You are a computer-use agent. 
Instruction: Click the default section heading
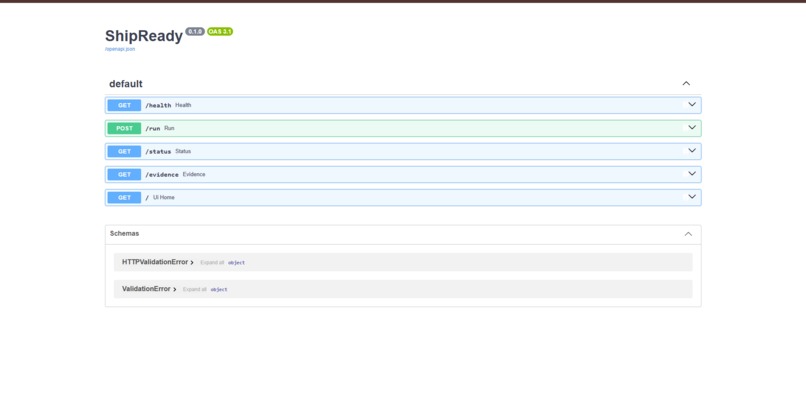(126, 84)
